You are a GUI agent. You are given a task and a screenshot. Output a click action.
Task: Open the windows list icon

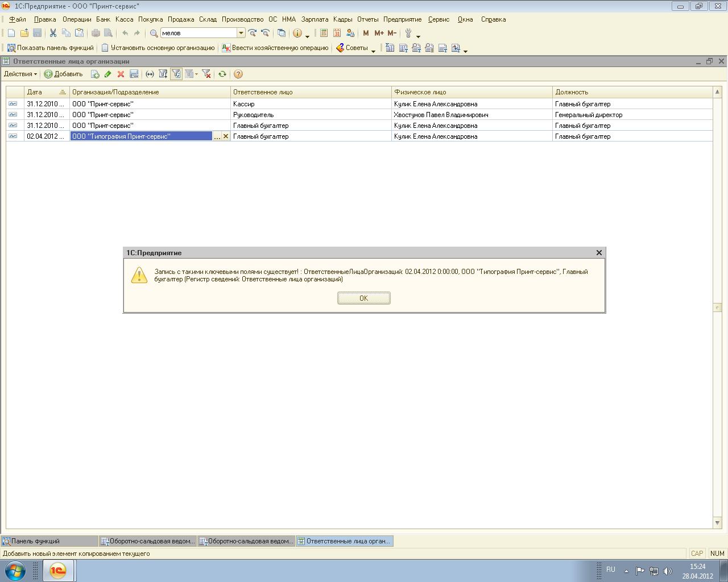tap(281, 33)
